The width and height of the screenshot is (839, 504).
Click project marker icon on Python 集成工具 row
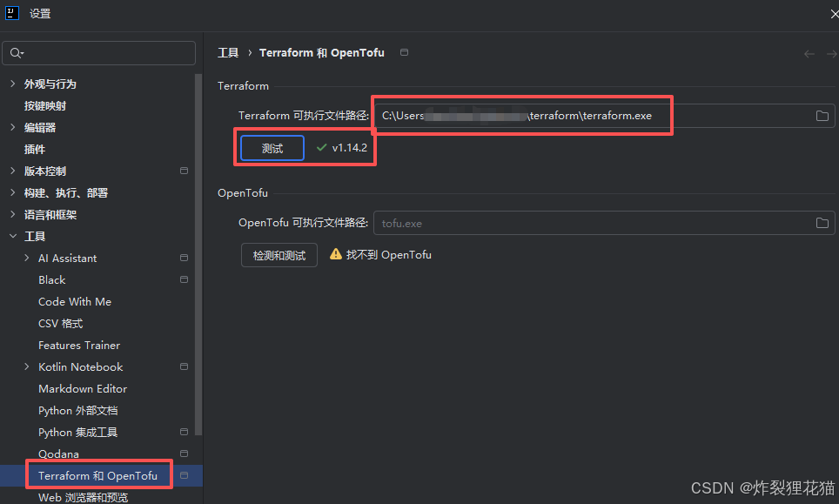coord(184,432)
